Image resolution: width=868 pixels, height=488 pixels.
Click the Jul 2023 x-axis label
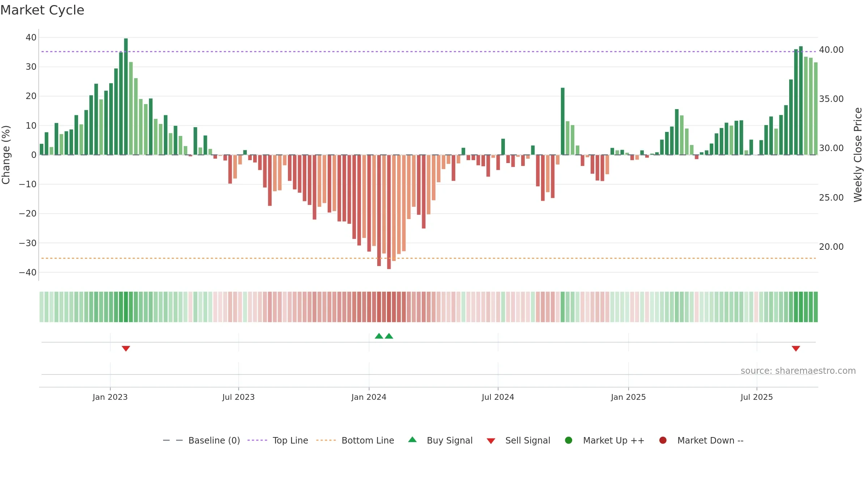tap(238, 397)
